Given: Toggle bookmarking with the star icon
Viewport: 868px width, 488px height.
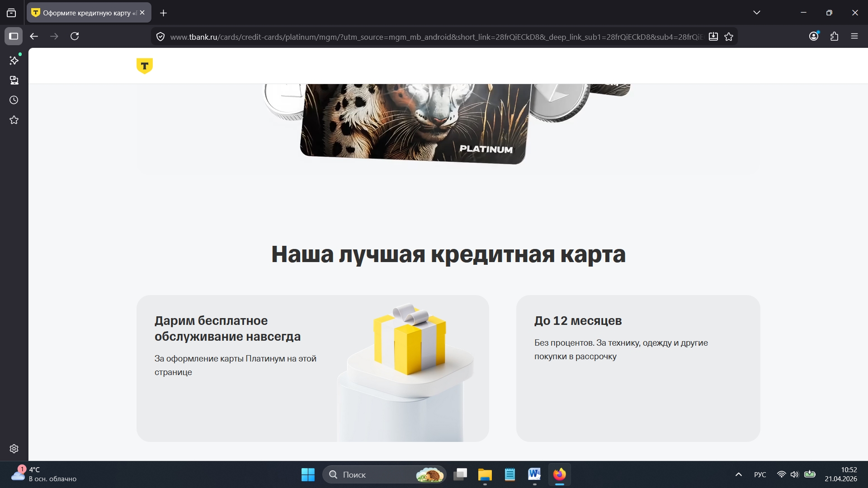Looking at the screenshot, I should (729, 37).
